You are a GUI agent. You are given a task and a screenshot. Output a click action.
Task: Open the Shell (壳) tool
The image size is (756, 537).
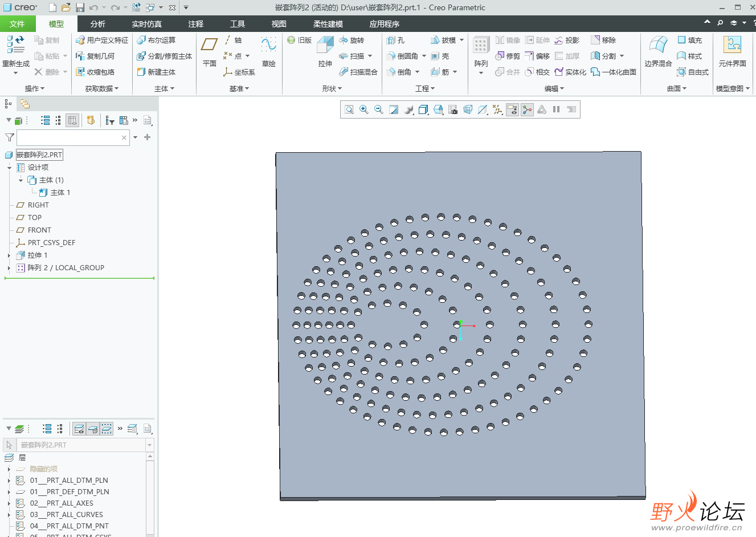coord(440,56)
